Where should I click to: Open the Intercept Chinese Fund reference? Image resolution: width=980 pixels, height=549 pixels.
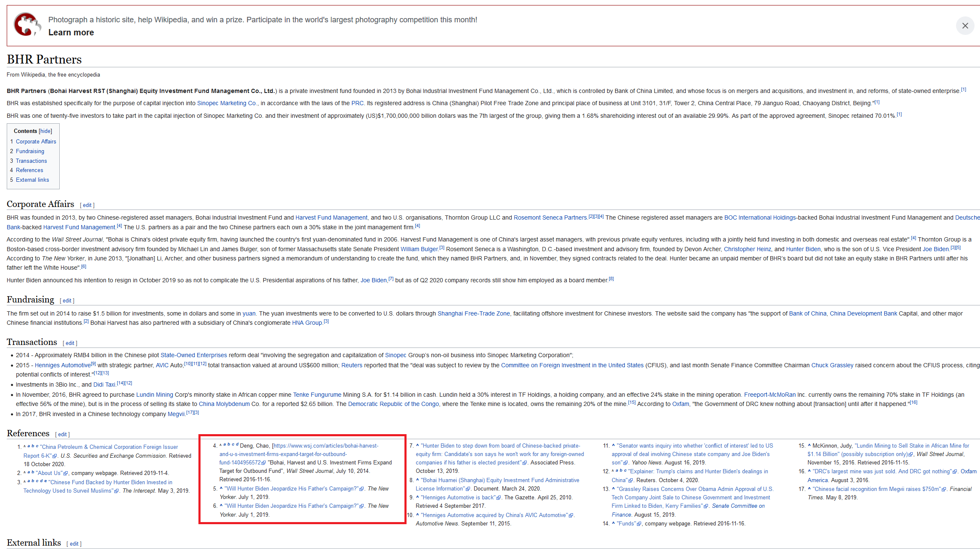pos(98,487)
